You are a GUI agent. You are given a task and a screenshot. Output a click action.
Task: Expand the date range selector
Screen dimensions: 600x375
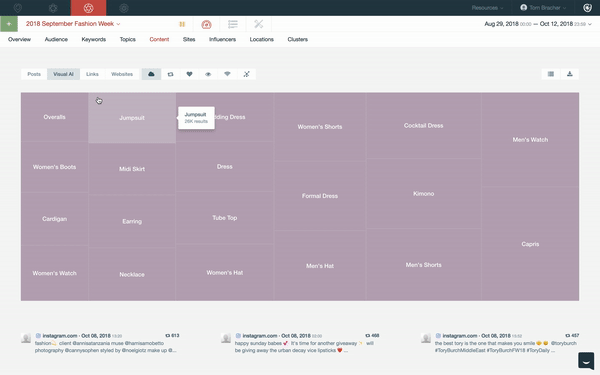coord(538,24)
